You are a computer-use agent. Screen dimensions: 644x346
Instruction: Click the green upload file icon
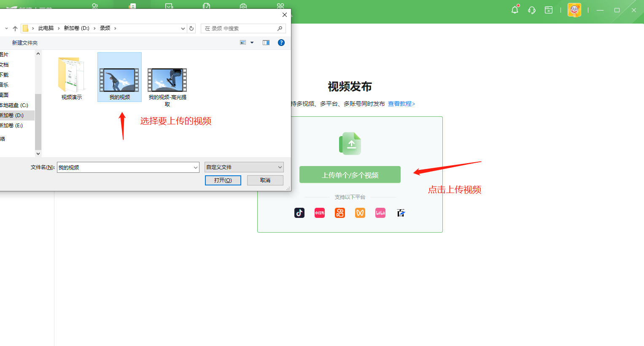pos(350,144)
